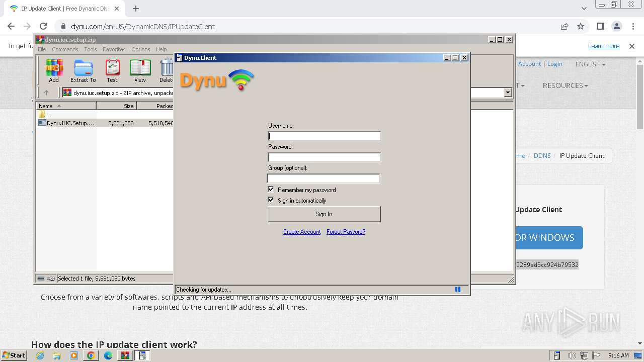Open Chrome from the taskbar
Screen dimensions: 644x362
(x=91, y=355)
